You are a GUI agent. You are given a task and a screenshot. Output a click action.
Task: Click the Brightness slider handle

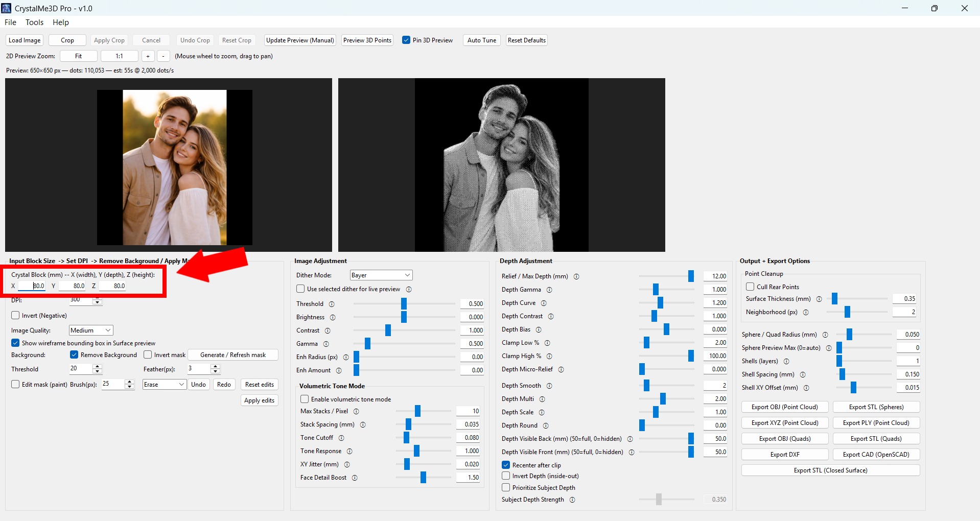tap(404, 317)
